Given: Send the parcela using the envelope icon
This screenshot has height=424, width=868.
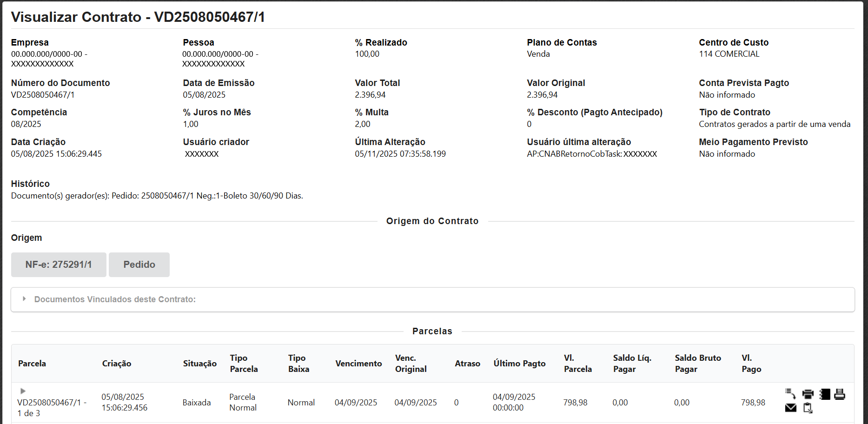Looking at the screenshot, I should tap(790, 408).
